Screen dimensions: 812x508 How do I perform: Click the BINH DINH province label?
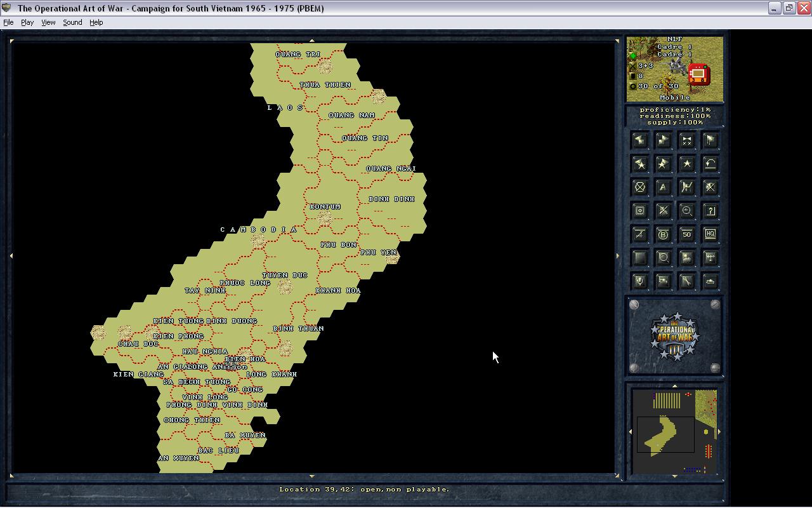pyautogui.click(x=391, y=199)
